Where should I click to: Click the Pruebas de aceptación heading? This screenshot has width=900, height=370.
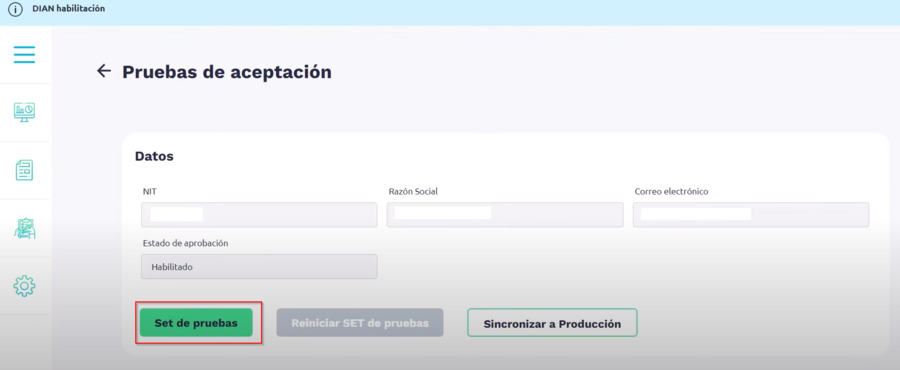227,72
